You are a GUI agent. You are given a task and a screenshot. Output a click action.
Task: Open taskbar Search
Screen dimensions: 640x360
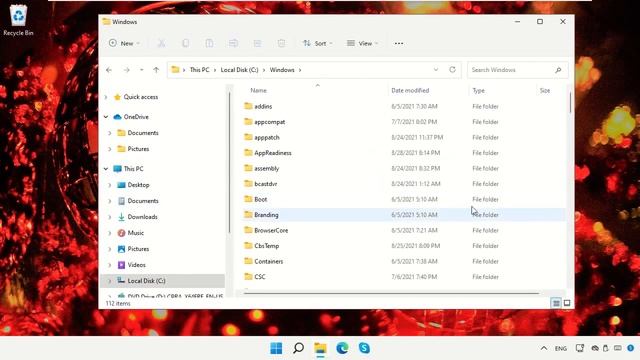(298, 348)
